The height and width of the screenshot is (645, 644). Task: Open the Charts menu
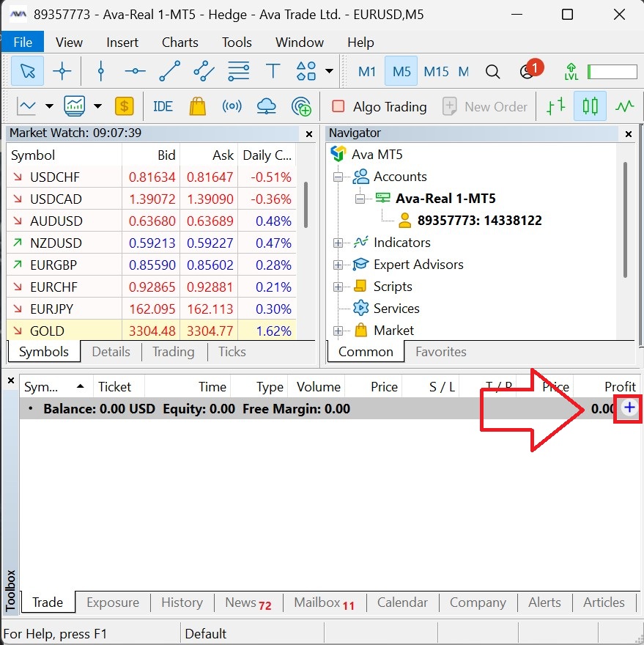[179, 42]
